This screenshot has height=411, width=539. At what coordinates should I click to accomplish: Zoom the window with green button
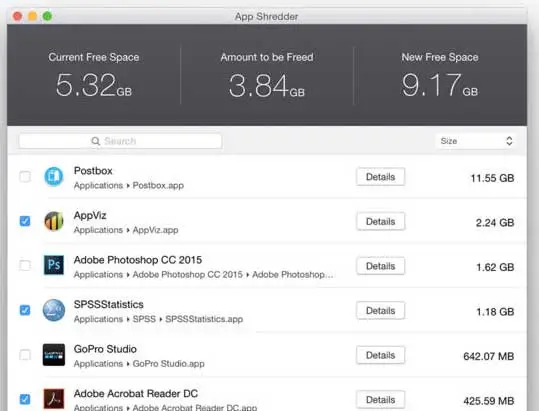pos(47,16)
